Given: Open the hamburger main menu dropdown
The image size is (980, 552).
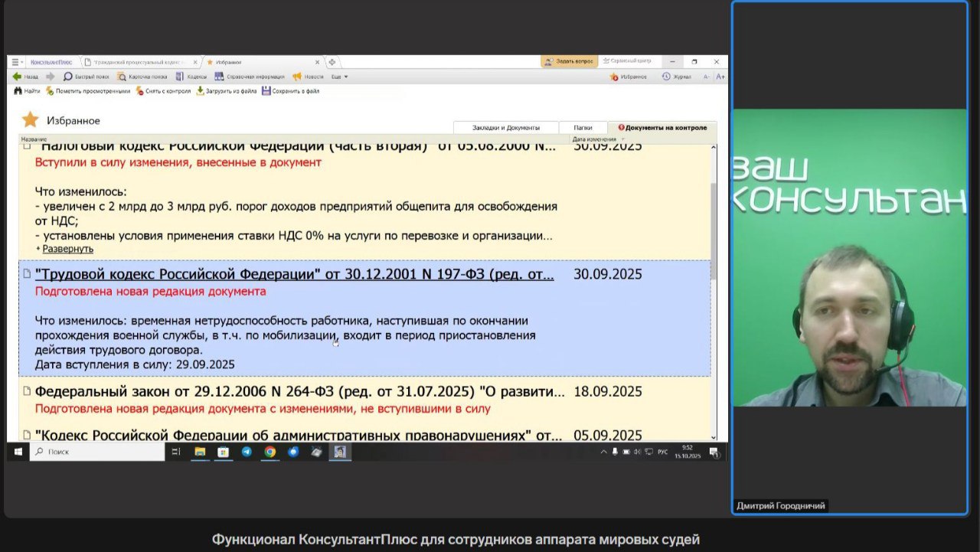Looking at the screenshot, I should point(17,62).
